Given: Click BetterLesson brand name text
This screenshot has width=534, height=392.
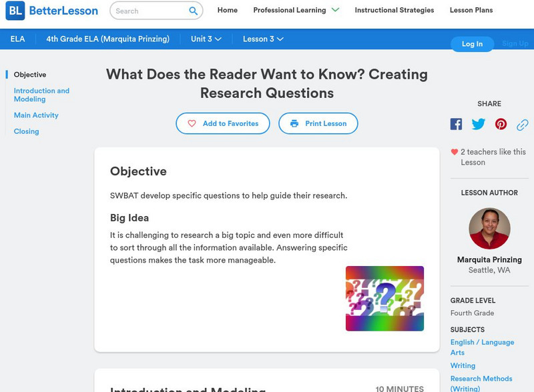Looking at the screenshot, I should coord(63,11).
